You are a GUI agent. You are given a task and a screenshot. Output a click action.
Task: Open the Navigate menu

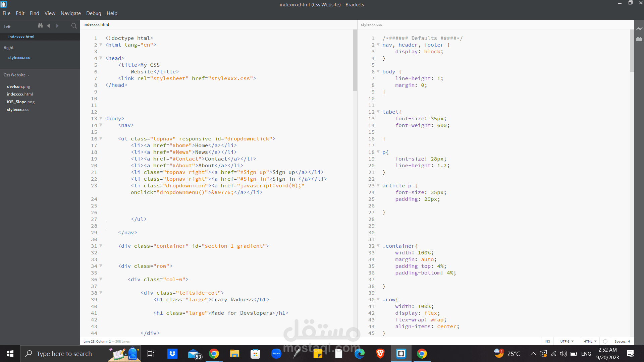[x=70, y=13]
